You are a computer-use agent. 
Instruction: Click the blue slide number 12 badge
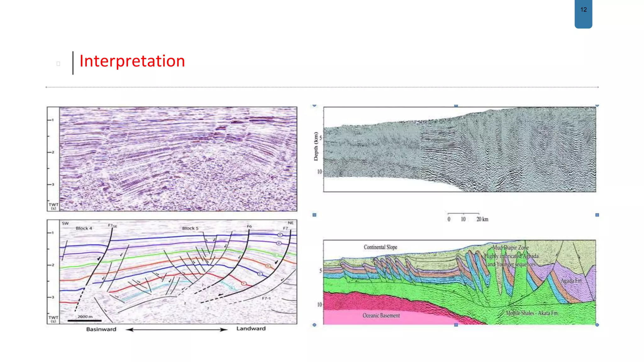coord(583,13)
